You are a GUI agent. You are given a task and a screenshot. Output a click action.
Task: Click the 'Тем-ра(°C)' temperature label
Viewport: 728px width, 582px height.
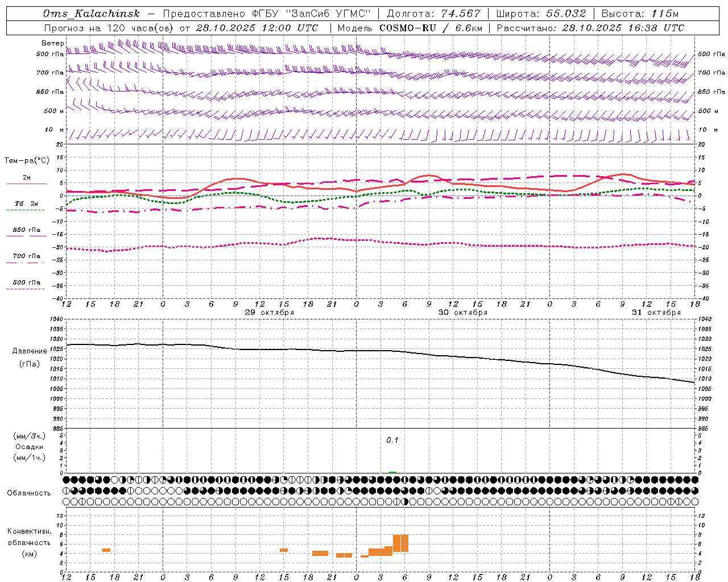[x=27, y=160]
